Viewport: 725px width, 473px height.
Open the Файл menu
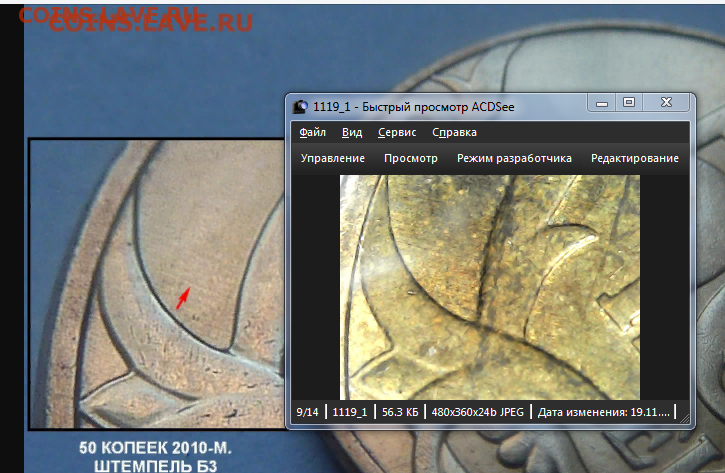coord(313,132)
